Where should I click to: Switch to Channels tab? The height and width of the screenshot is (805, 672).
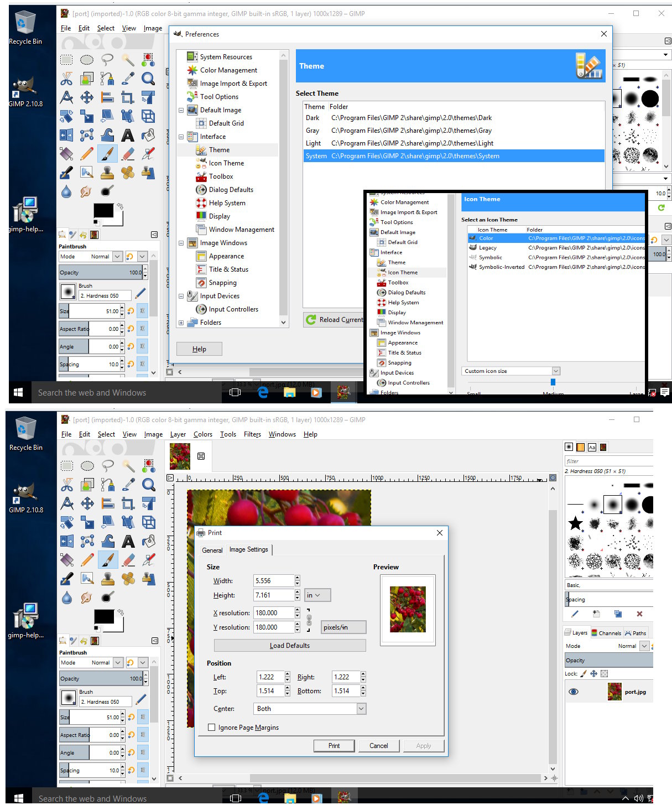click(606, 633)
